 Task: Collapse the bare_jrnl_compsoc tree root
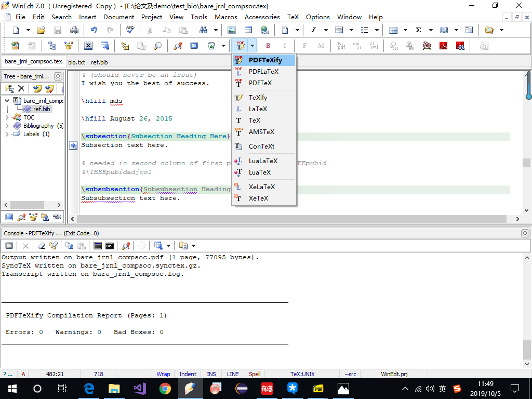click(7, 100)
